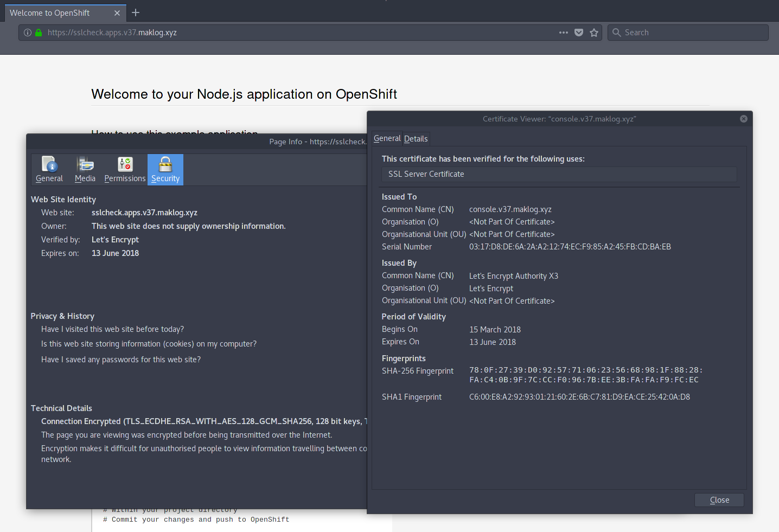Open a new browser tab

(136, 12)
